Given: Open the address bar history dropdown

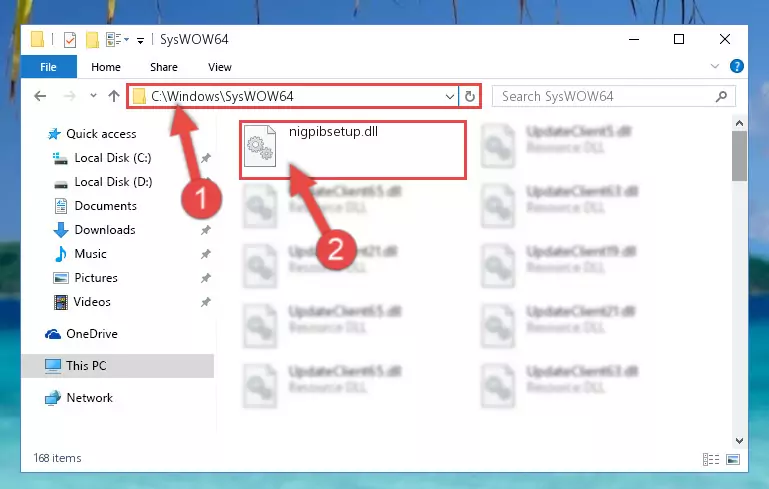Looking at the screenshot, I should [x=450, y=96].
